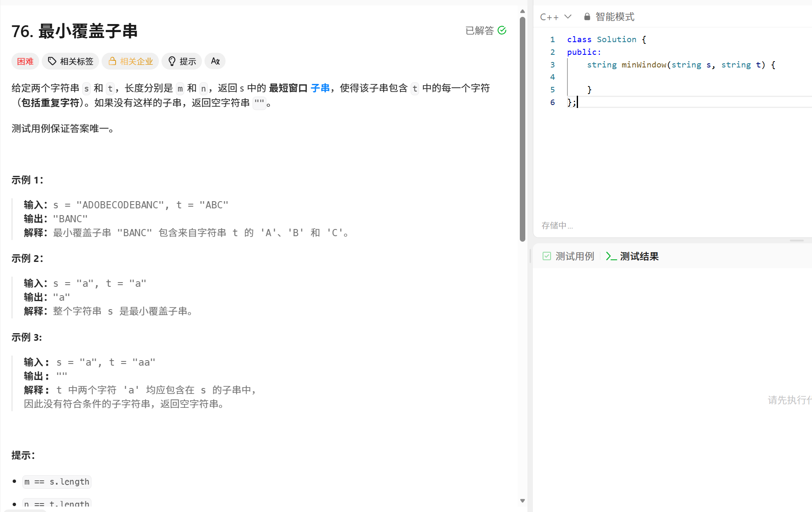Click the 测试用例 checkbox icon
This screenshot has height=512, width=812.
[547, 256]
